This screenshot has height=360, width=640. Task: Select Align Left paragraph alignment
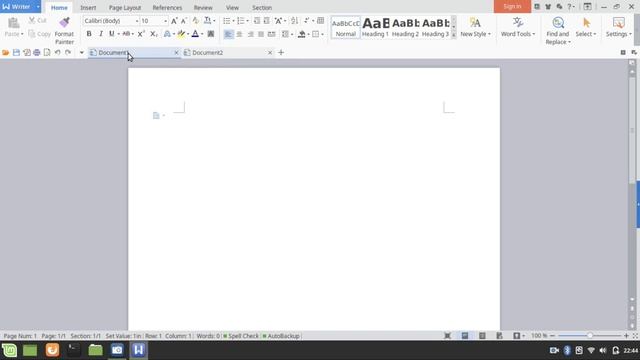point(228,34)
